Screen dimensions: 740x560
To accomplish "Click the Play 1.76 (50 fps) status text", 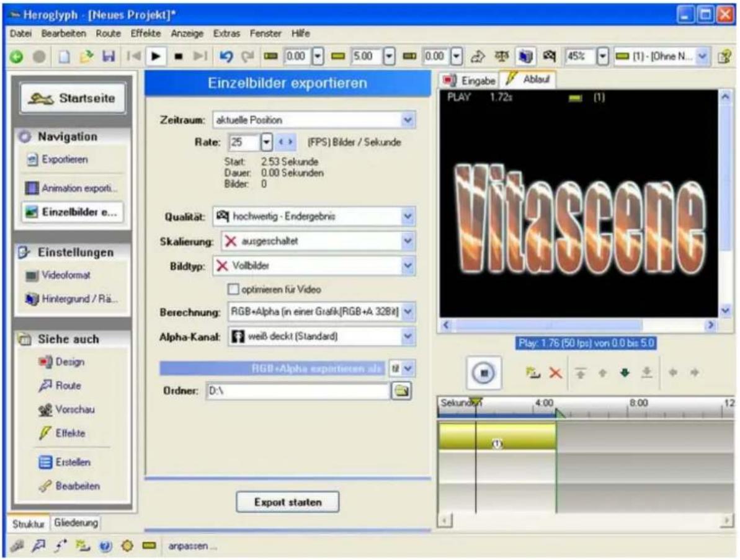I will (586, 343).
